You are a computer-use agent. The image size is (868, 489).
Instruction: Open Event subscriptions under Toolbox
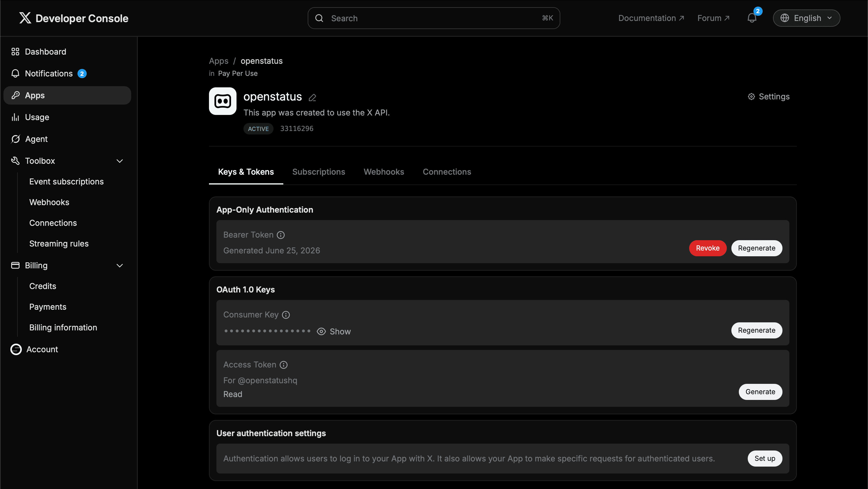point(66,182)
